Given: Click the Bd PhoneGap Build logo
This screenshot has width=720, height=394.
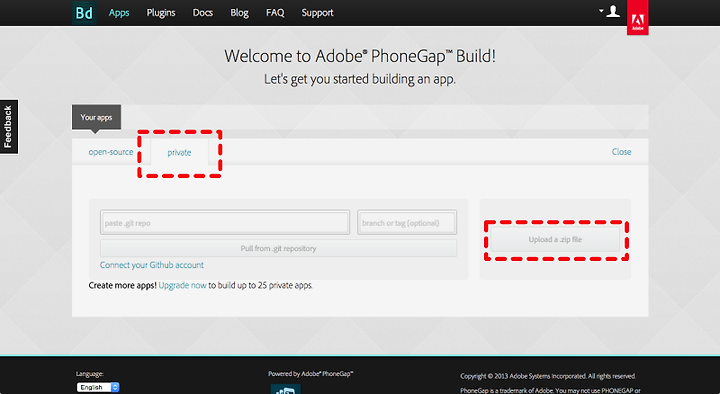Looking at the screenshot, I should 84,12.
